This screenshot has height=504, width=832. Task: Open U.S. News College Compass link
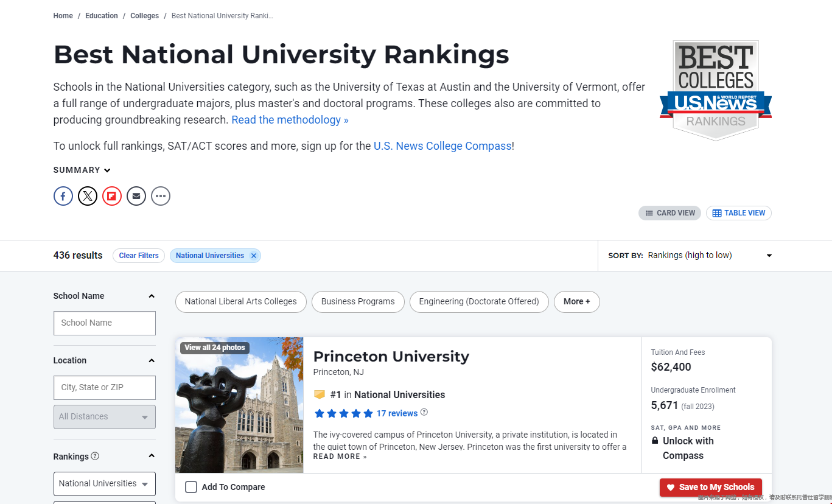pos(442,146)
